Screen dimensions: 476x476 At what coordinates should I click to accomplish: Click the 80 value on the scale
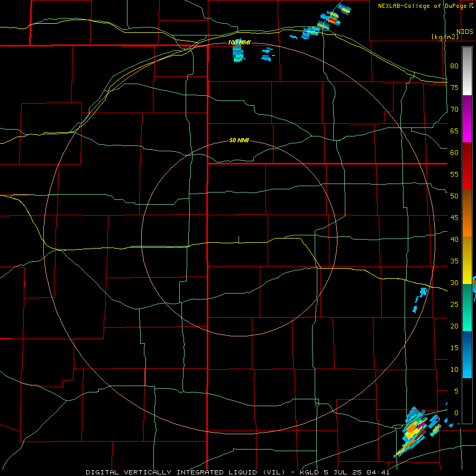454,66
